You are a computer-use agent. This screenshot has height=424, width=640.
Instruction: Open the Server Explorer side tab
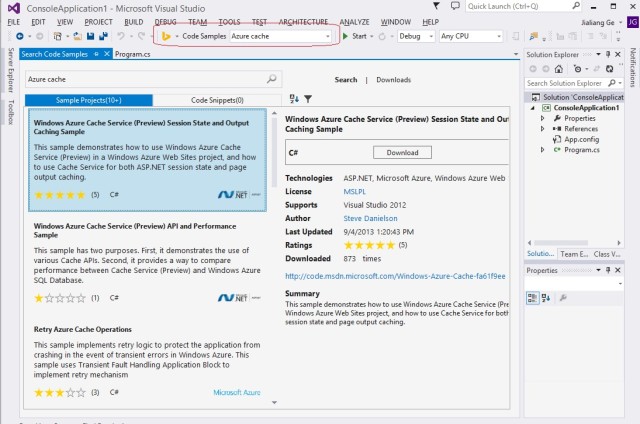pos(11,70)
